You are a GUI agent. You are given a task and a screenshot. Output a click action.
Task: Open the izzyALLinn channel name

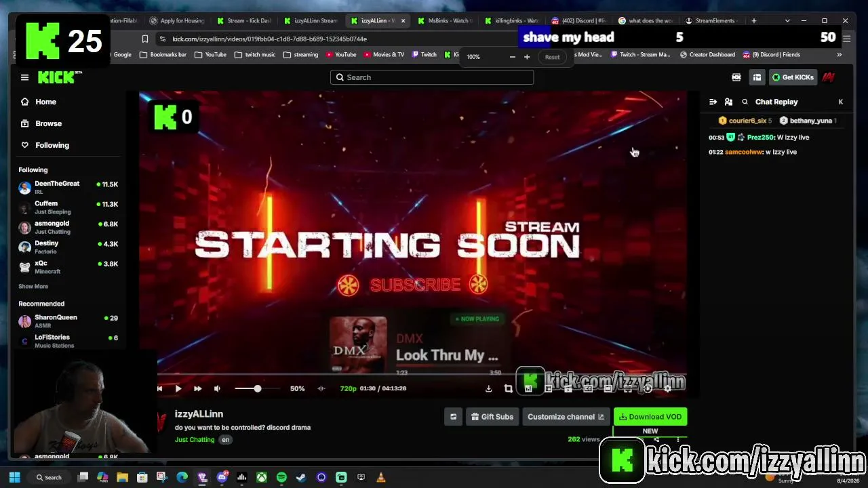tap(199, 414)
